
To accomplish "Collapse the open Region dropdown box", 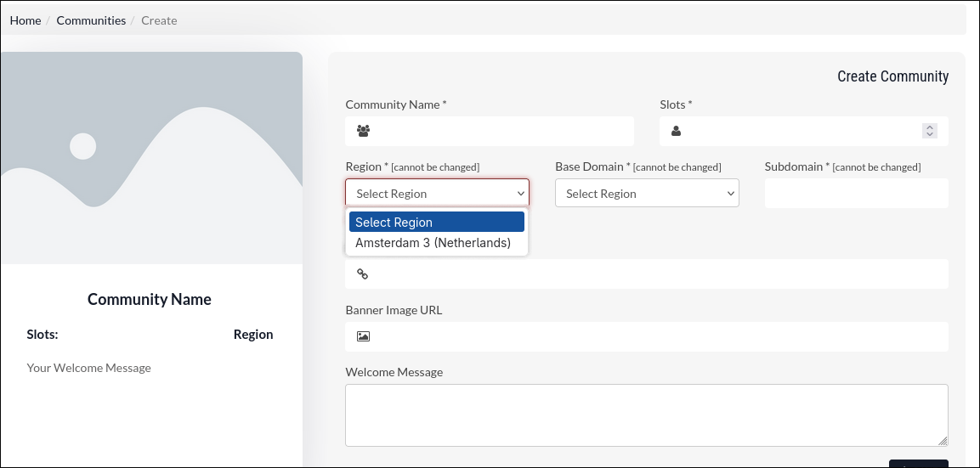I will [437, 193].
